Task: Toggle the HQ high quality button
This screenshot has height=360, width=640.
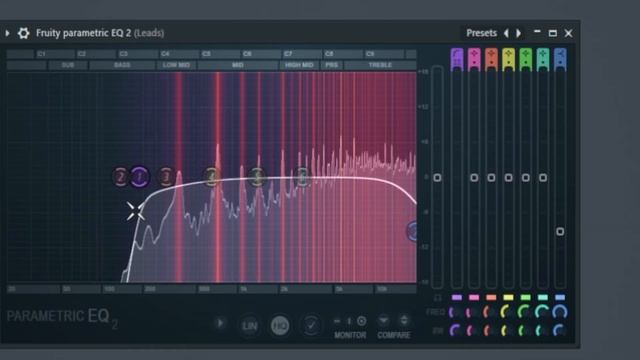Action: 280,326
